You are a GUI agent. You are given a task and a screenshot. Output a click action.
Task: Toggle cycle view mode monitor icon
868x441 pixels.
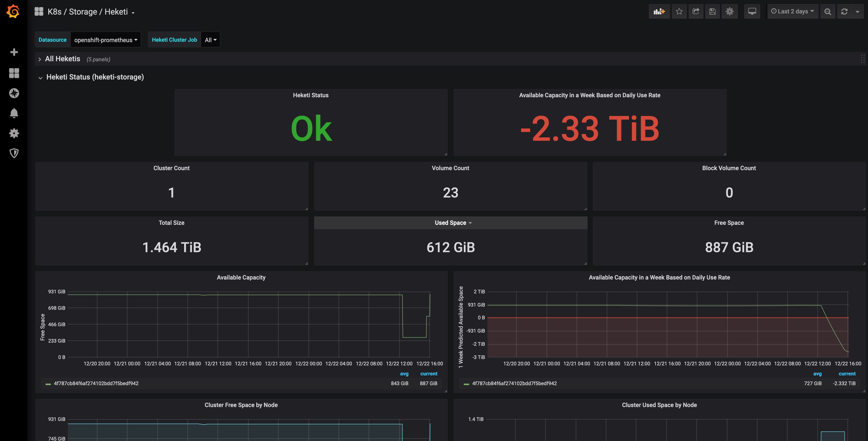point(752,11)
